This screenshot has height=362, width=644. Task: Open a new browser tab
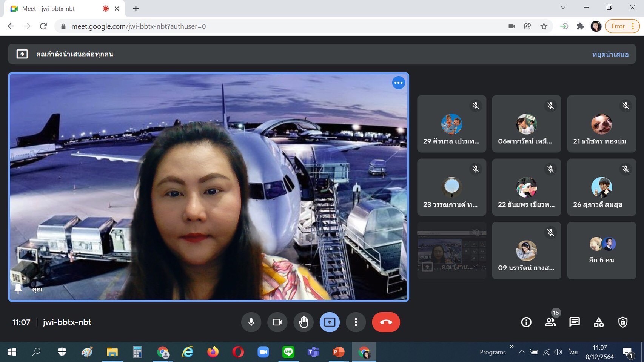coord(136,8)
